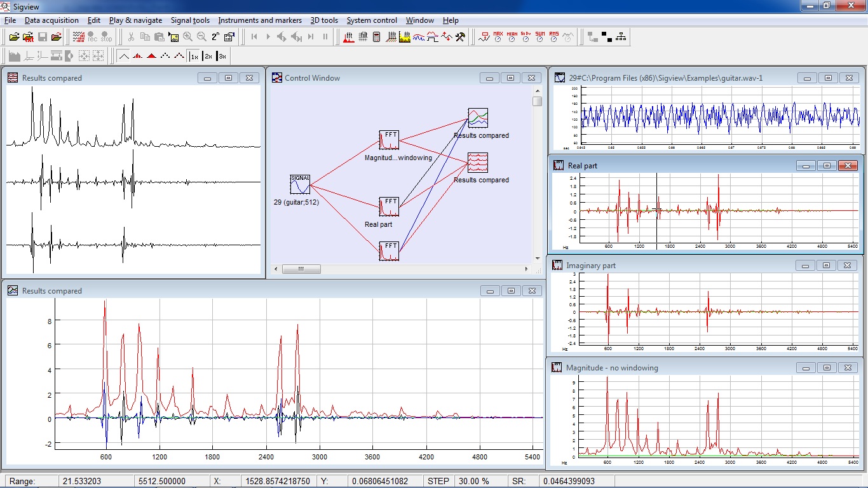The width and height of the screenshot is (868, 488).
Task: Select the Real part FFT block
Action: 389,207
